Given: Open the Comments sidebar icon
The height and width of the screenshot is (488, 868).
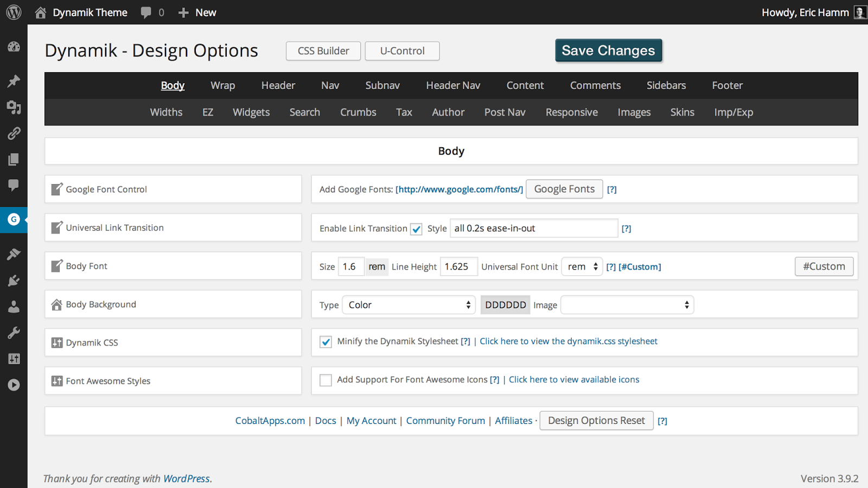Looking at the screenshot, I should [x=14, y=185].
